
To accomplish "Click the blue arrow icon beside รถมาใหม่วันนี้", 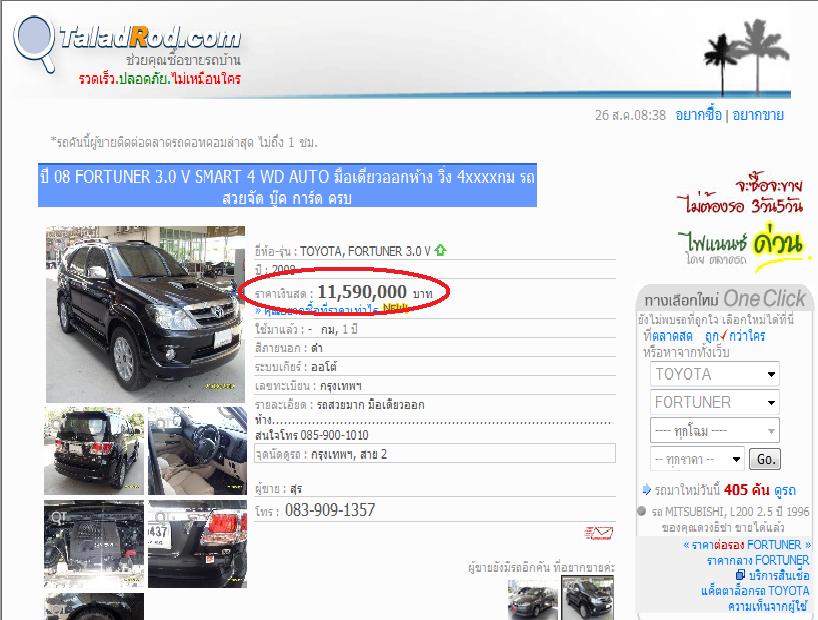I will pyautogui.click(x=646, y=489).
